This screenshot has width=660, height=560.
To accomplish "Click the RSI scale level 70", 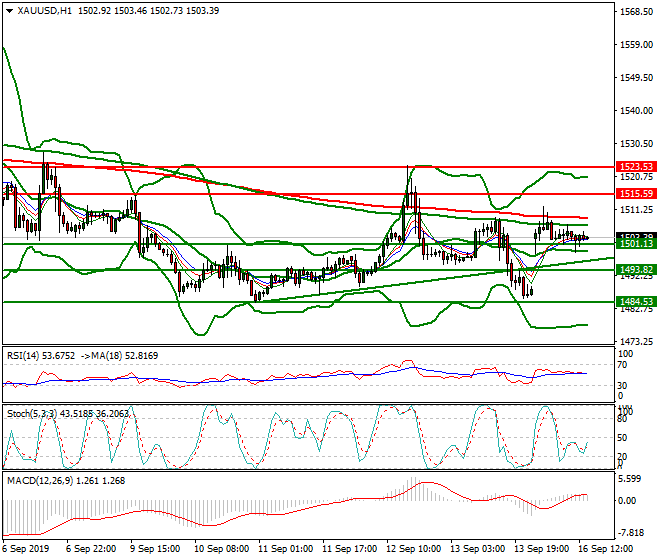I will pyautogui.click(x=622, y=365).
